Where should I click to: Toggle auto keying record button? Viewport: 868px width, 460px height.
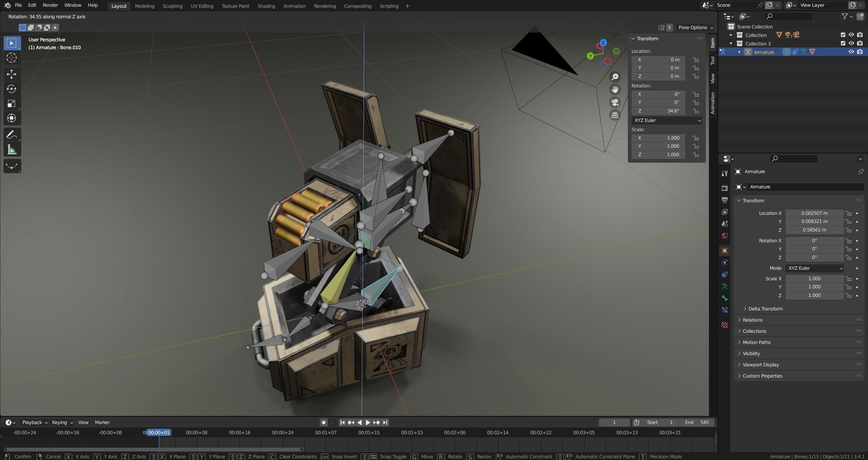pyautogui.click(x=324, y=422)
